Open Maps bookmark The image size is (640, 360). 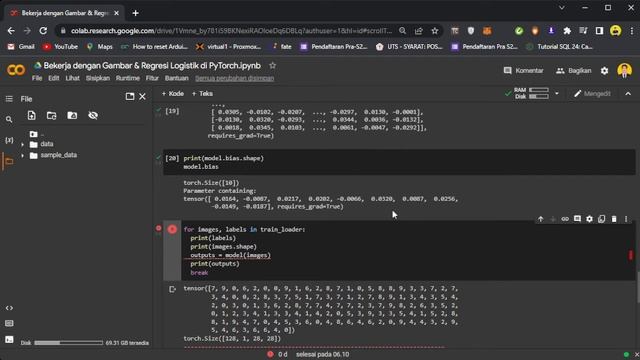[x=100, y=47]
